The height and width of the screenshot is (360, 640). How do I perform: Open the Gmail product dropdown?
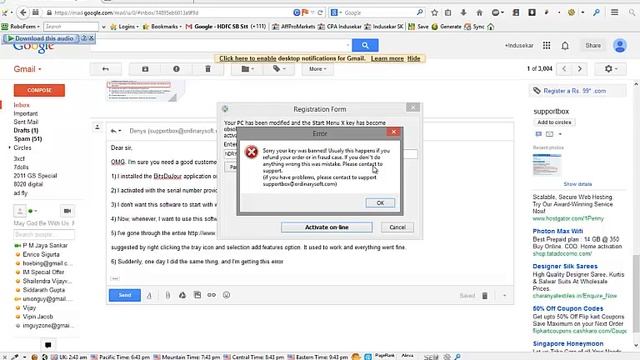28,69
